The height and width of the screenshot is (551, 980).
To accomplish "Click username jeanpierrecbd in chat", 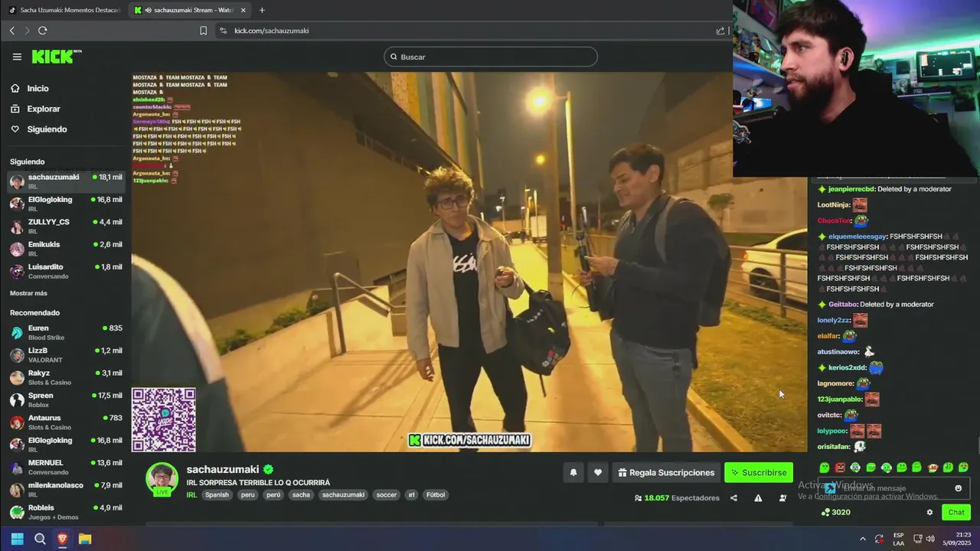I will pos(852,189).
